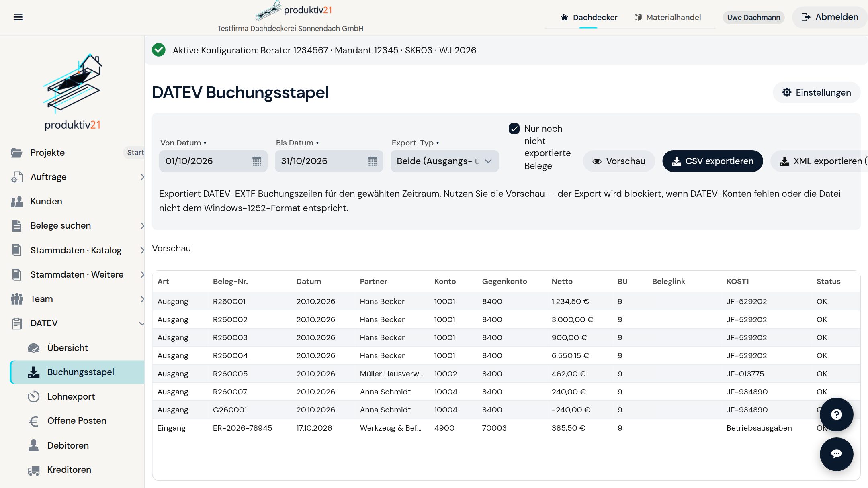The image size is (868, 488).
Task: Click the Debitoren person icon
Action: [34, 445]
